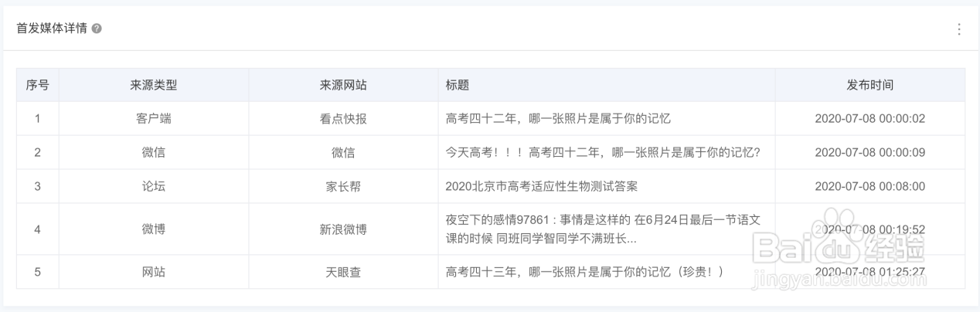Click the 发布时间 column header
The image size is (980, 312).
click(869, 85)
